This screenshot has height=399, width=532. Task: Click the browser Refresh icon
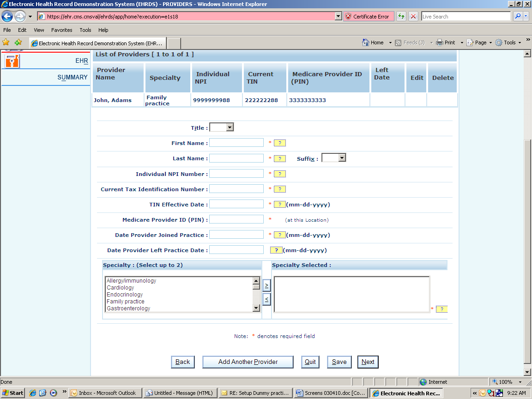pos(401,17)
